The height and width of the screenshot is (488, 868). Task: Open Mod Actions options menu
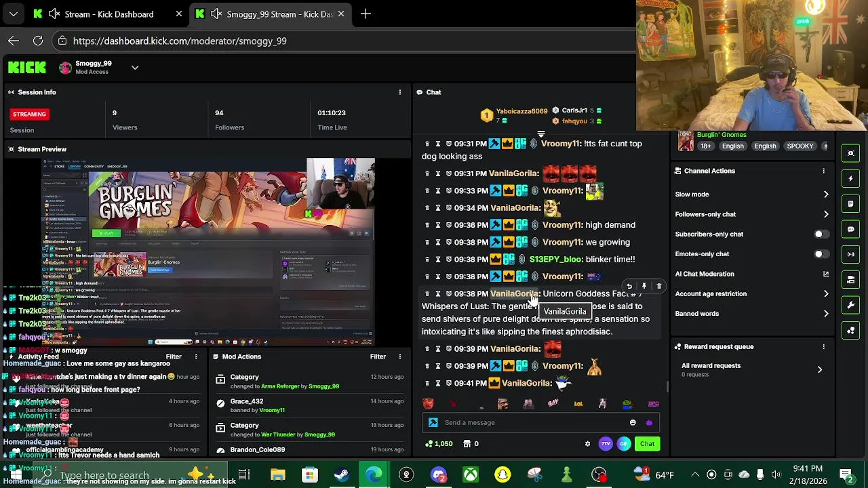(x=400, y=357)
